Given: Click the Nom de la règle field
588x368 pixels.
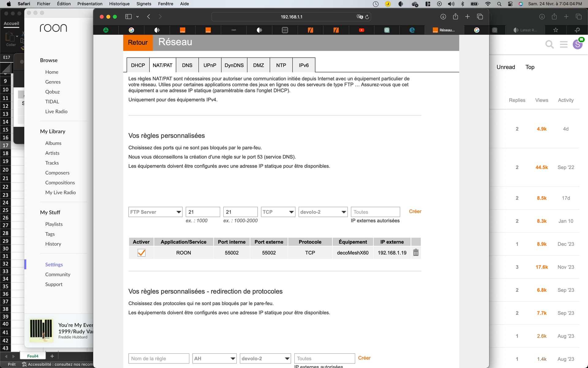Looking at the screenshot, I should click(159, 358).
